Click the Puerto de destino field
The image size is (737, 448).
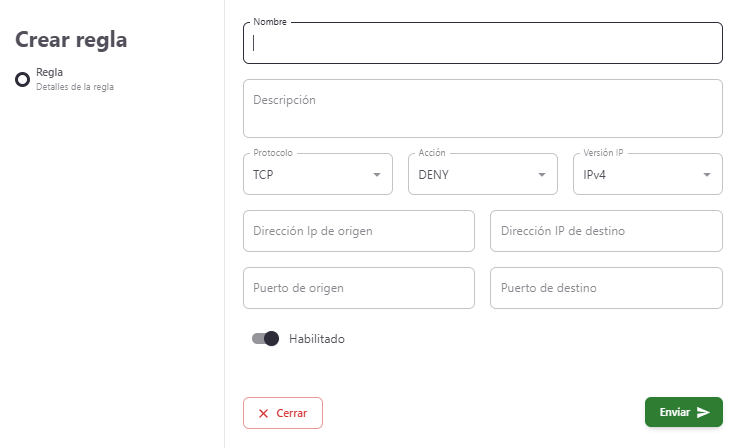tap(606, 288)
